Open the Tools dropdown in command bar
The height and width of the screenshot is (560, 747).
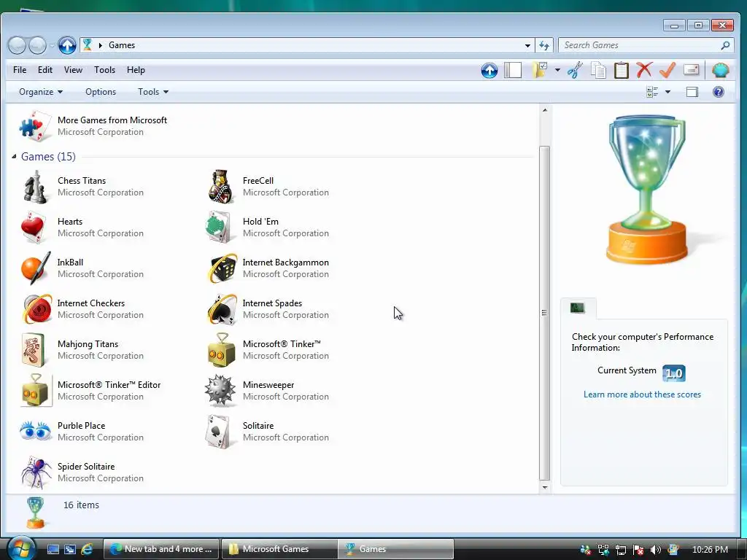click(153, 92)
